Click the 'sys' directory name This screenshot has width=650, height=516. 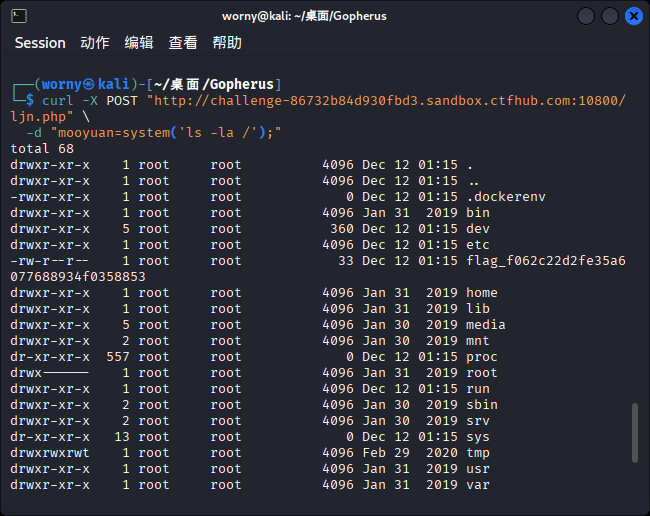pos(478,437)
